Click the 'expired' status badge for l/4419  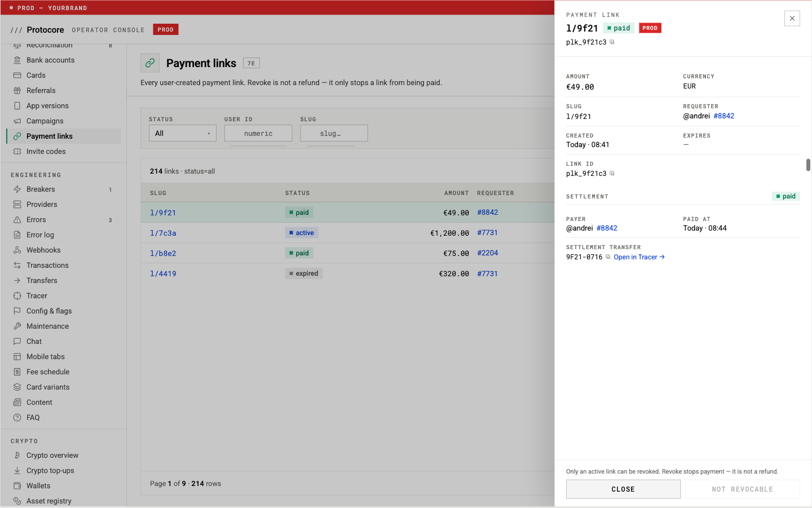pos(304,273)
